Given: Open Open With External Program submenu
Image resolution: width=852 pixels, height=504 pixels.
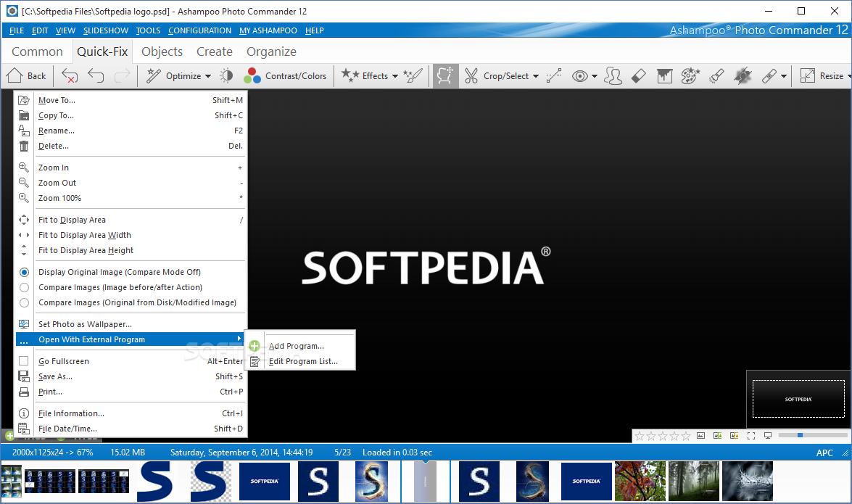Looking at the screenshot, I should click(131, 339).
